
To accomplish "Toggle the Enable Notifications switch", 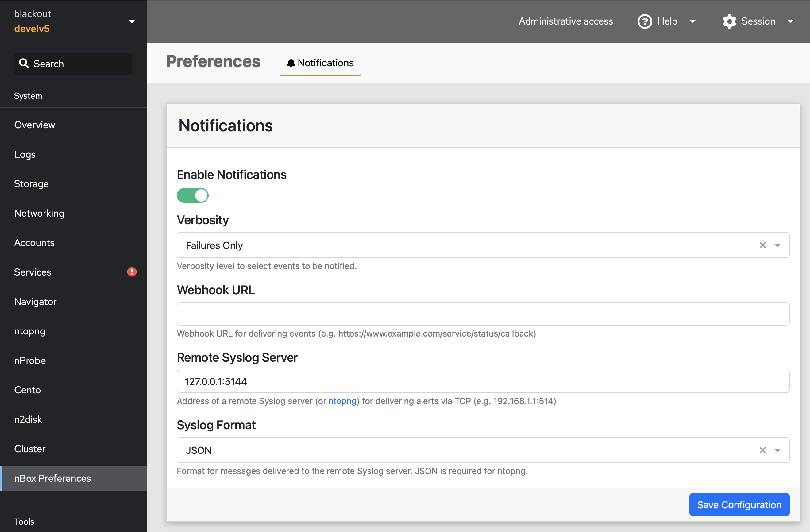I will coord(193,195).
